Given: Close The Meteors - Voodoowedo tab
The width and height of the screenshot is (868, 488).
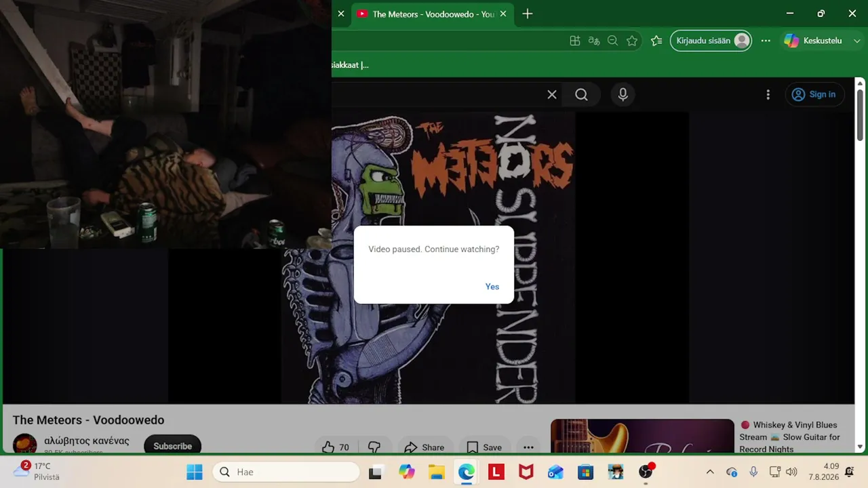Looking at the screenshot, I should tap(503, 14).
